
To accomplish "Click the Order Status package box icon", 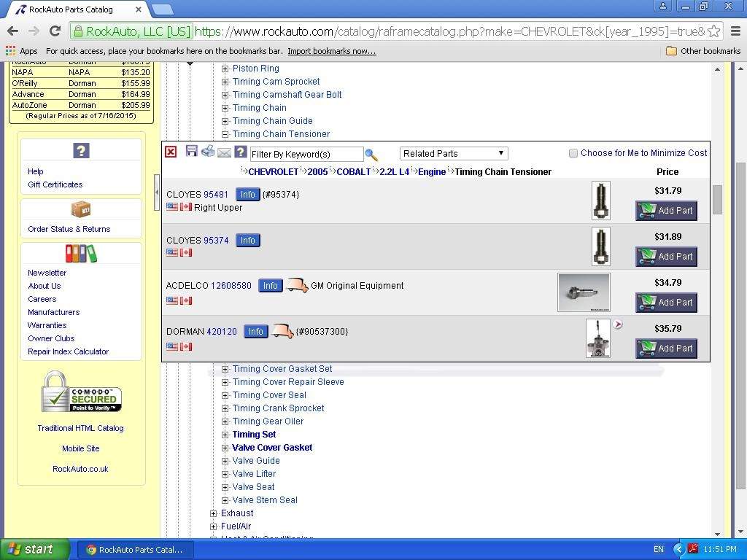I will (x=81, y=209).
